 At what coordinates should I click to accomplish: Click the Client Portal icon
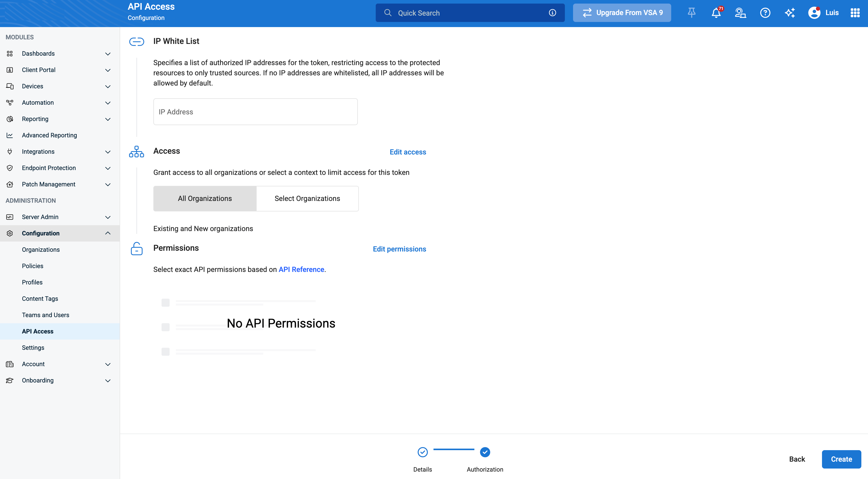(x=10, y=70)
